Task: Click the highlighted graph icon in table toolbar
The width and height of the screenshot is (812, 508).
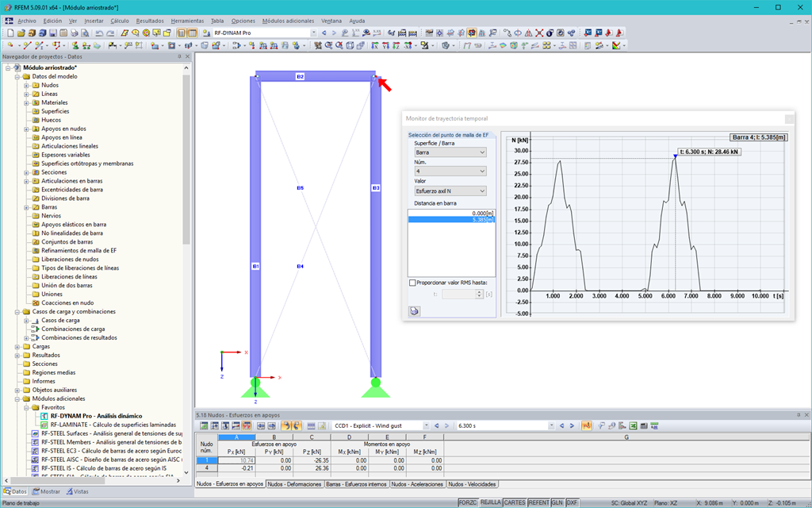Action: 587,425
